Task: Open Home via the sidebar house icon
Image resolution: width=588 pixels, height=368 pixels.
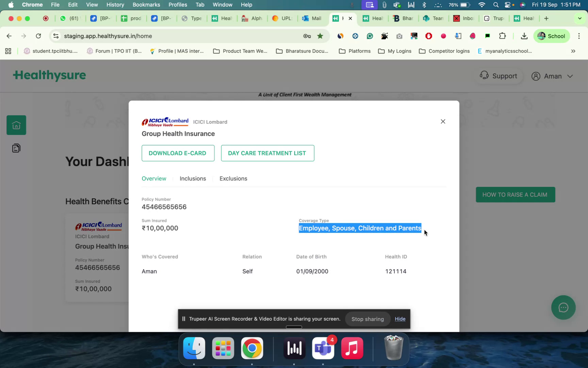Action: [x=16, y=125]
